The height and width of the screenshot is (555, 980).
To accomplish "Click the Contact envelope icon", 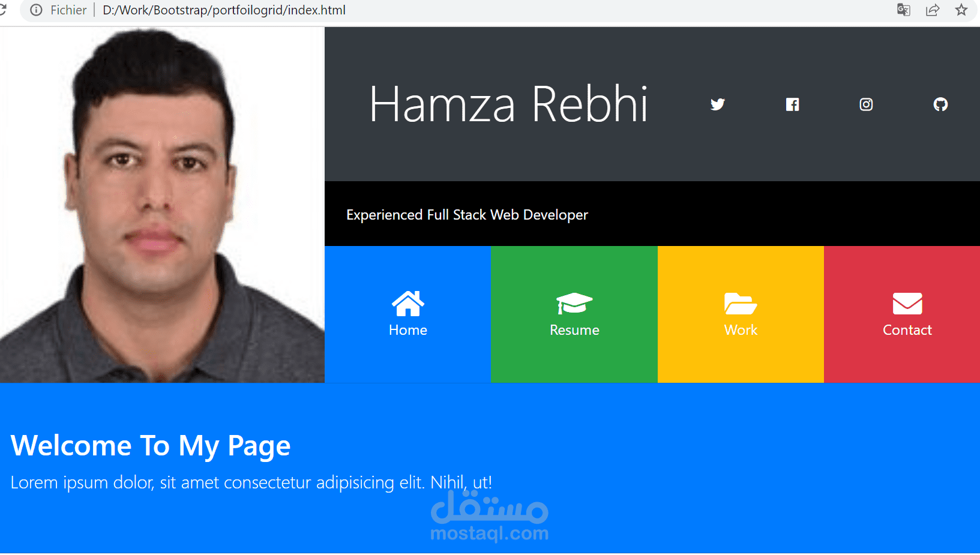I will click(x=907, y=304).
